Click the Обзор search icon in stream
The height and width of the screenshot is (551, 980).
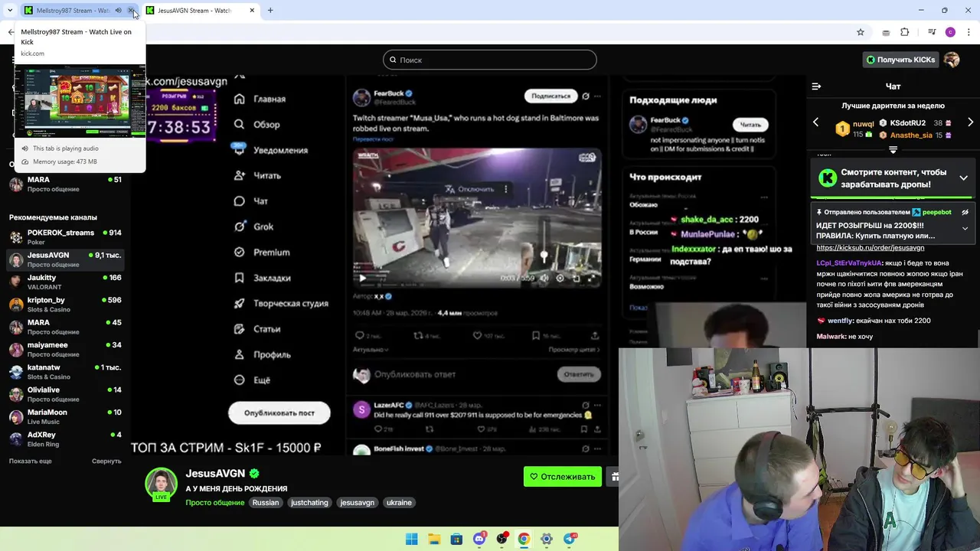coord(239,124)
